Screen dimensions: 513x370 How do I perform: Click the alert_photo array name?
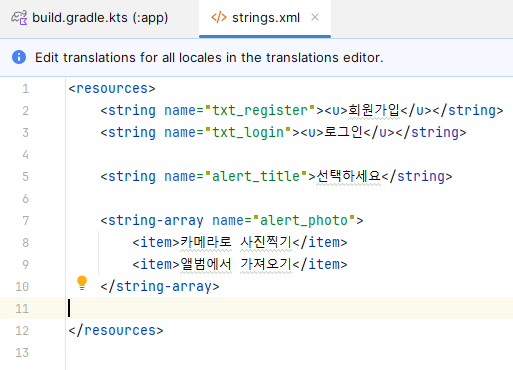click(x=304, y=221)
